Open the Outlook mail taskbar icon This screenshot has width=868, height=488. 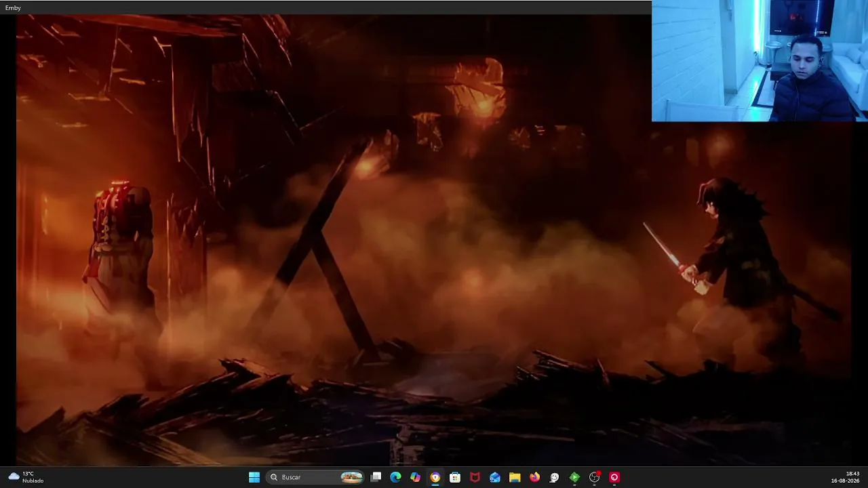(495, 477)
